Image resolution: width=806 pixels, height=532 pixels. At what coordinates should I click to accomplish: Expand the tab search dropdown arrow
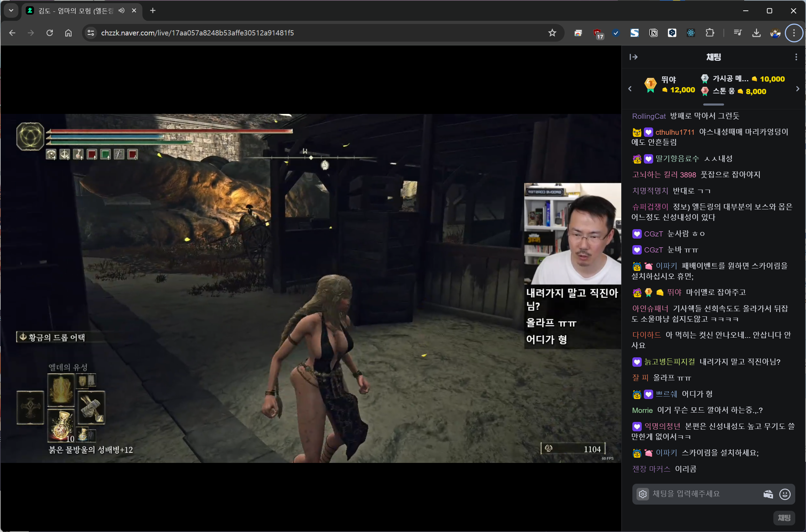click(x=11, y=10)
